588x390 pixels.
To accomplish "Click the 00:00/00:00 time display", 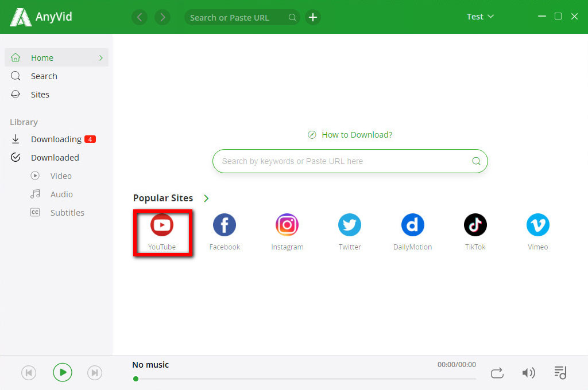I will pos(457,365).
